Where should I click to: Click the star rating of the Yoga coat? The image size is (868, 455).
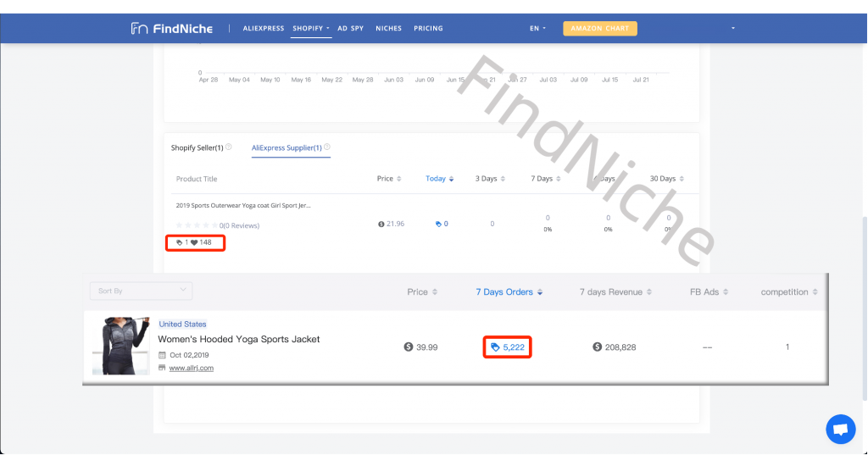click(197, 225)
